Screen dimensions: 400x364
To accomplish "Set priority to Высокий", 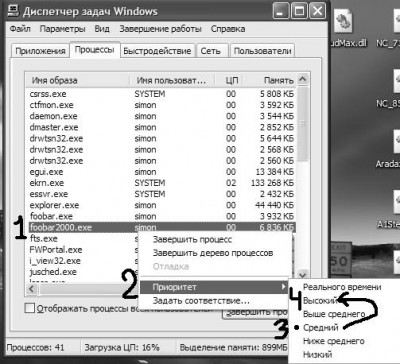I will pyautogui.click(x=320, y=301).
